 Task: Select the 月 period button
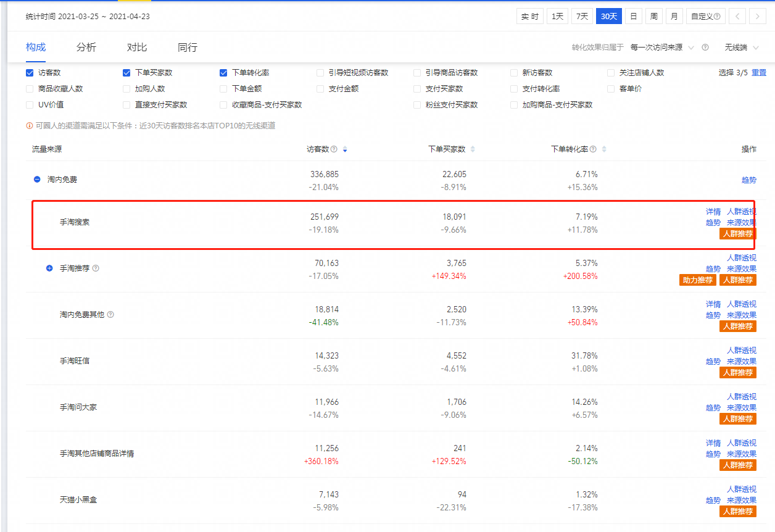[674, 17]
